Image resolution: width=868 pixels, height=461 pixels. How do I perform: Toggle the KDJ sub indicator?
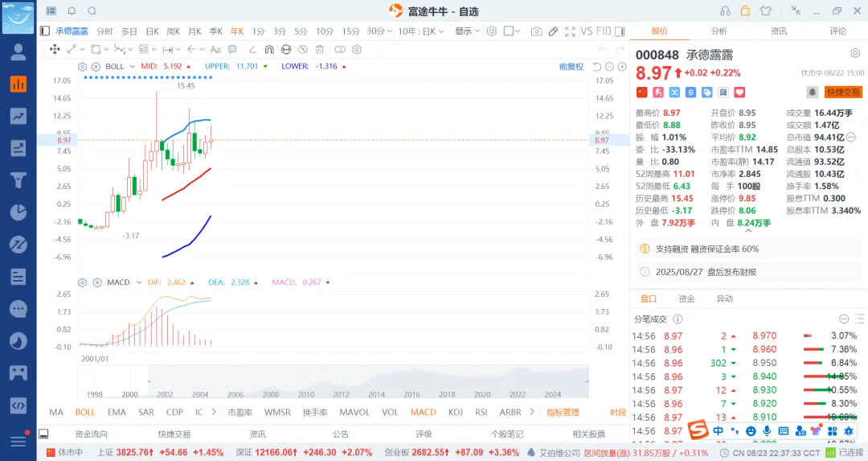click(456, 412)
